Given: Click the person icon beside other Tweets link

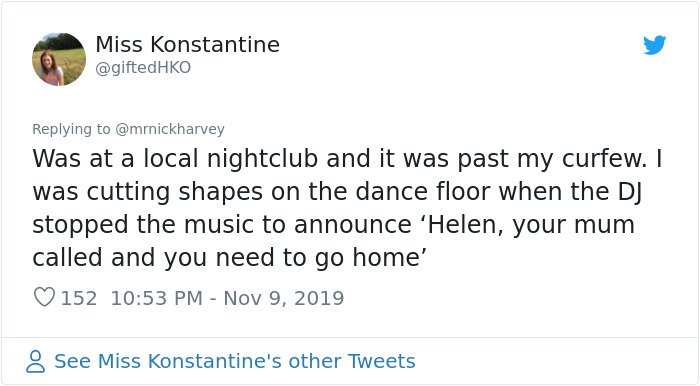Looking at the screenshot, I should pyautogui.click(x=35, y=361).
